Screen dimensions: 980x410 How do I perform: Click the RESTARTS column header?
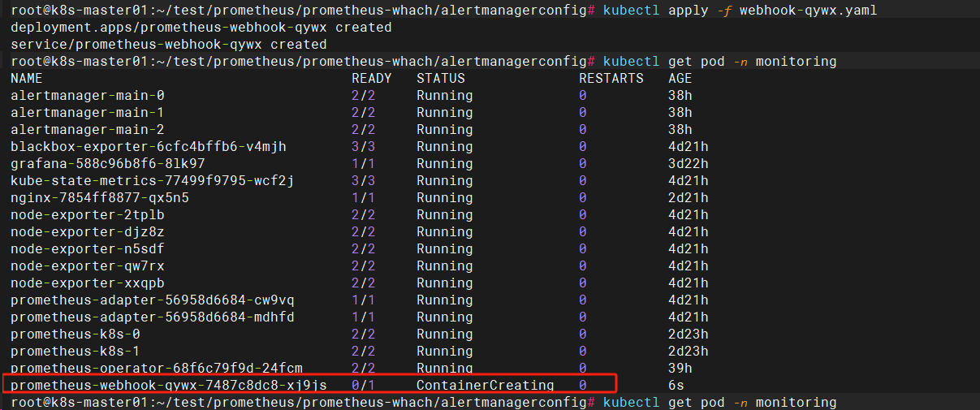[x=611, y=79]
